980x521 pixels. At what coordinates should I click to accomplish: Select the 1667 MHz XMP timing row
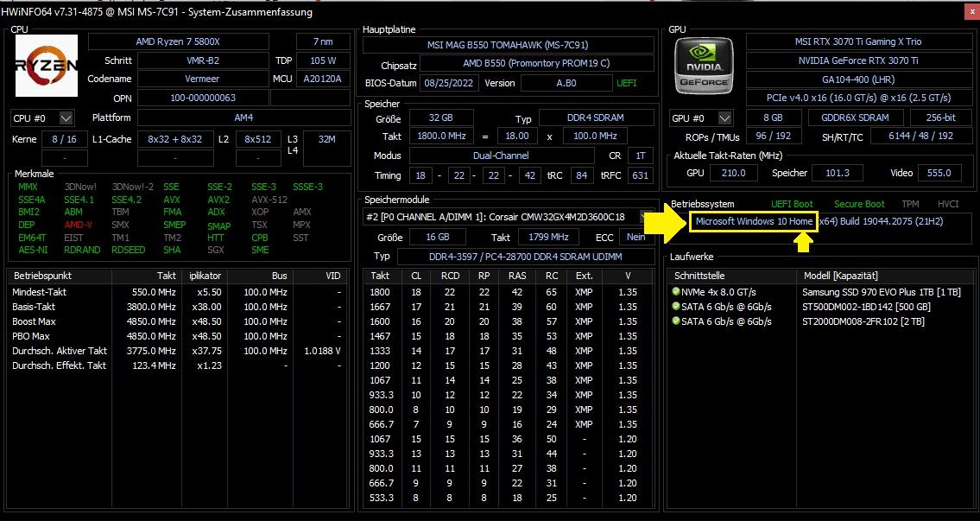(x=508, y=307)
